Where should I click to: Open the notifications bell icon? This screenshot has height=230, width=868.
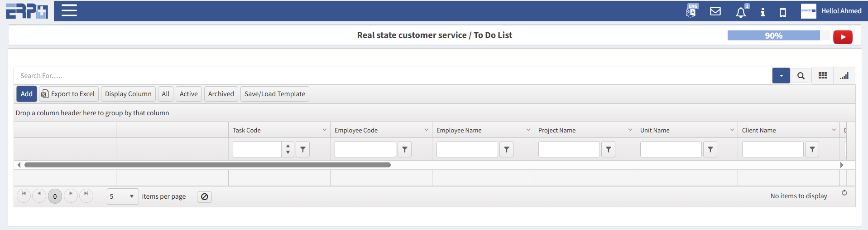[x=741, y=12]
